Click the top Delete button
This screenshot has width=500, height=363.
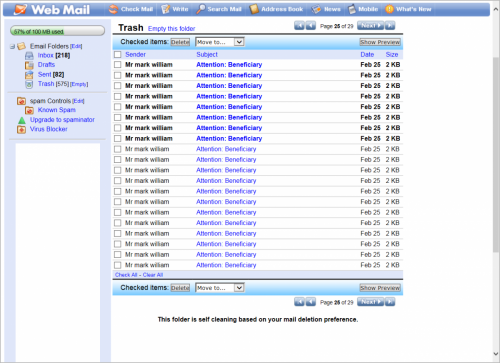pyautogui.click(x=180, y=42)
